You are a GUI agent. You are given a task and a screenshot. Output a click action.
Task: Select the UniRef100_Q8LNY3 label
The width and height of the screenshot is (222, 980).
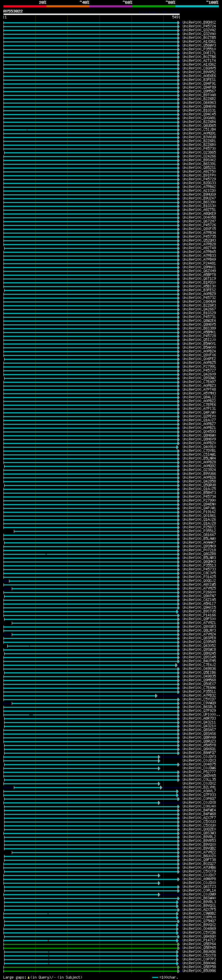click(x=199, y=630)
